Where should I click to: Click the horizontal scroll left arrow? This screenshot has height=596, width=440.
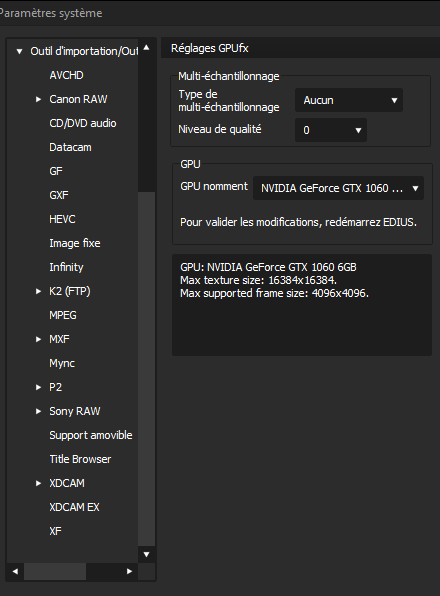(x=15, y=571)
